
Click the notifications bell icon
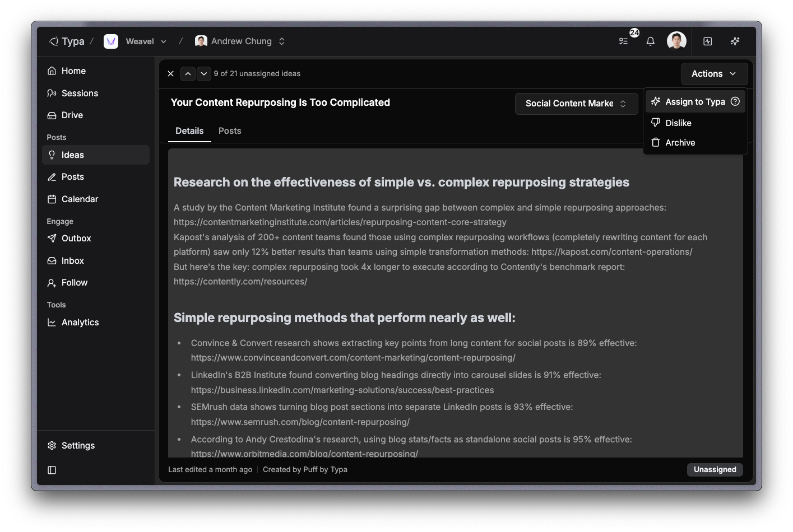pos(650,41)
